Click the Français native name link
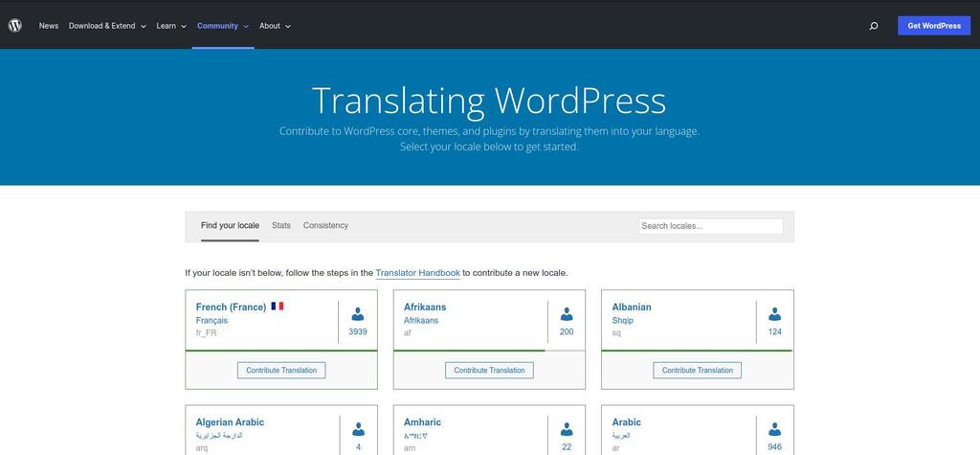The height and width of the screenshot is (455, 980). 212,321
